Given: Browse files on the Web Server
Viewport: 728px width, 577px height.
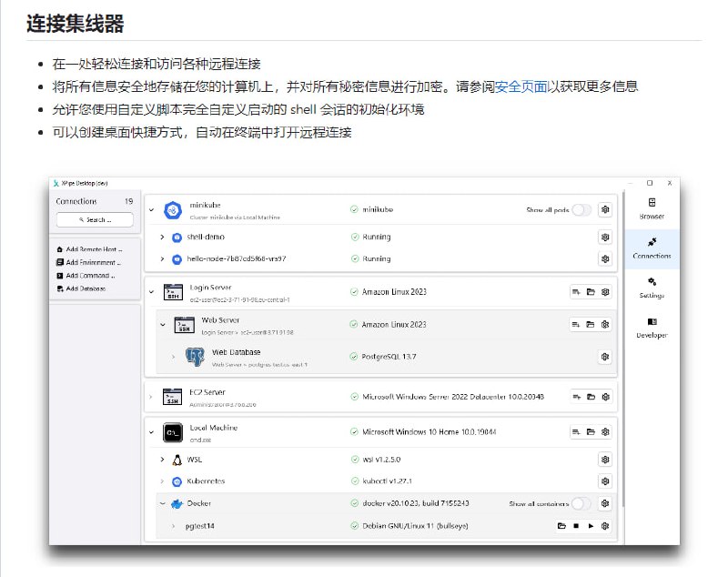Looking at the screenshot, I should [591, 323].
